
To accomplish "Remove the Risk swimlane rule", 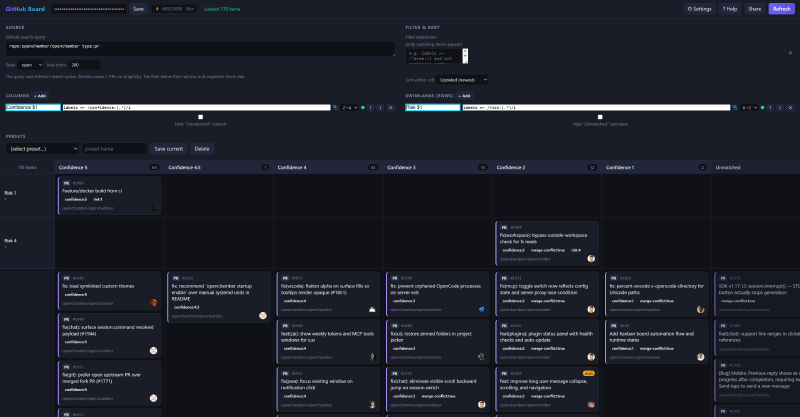I will click(x=790, y=108).
